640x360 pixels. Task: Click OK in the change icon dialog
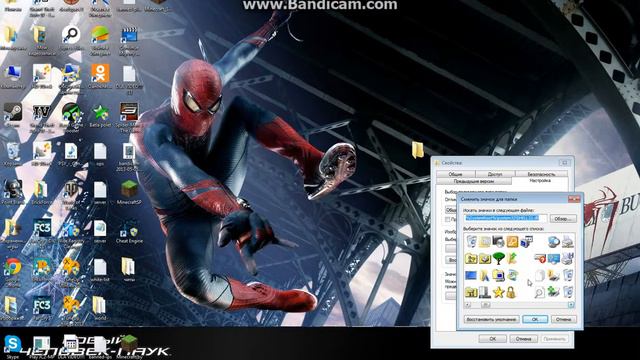[x=535, y=319]
